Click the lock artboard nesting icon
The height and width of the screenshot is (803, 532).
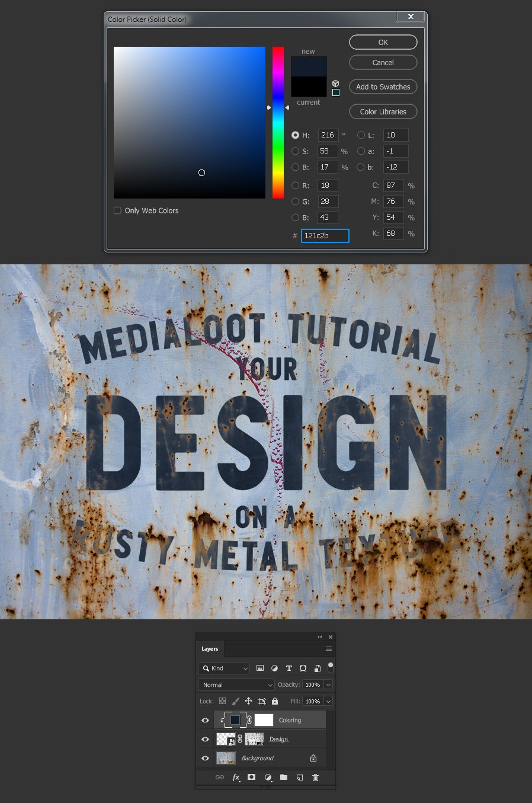click(x=261, y=701)
